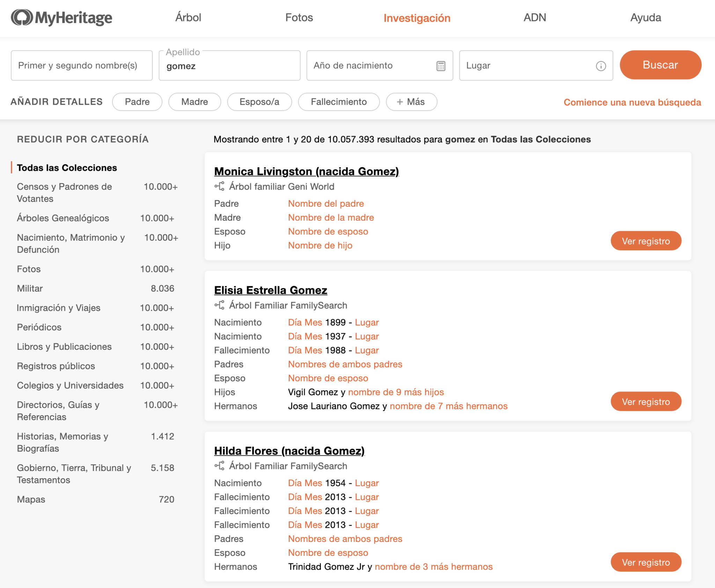Click the tree/network icon on Hilda Flores result
Viewport: 715px width, 588px height.
pyautogui.click(x=220, y=466)
